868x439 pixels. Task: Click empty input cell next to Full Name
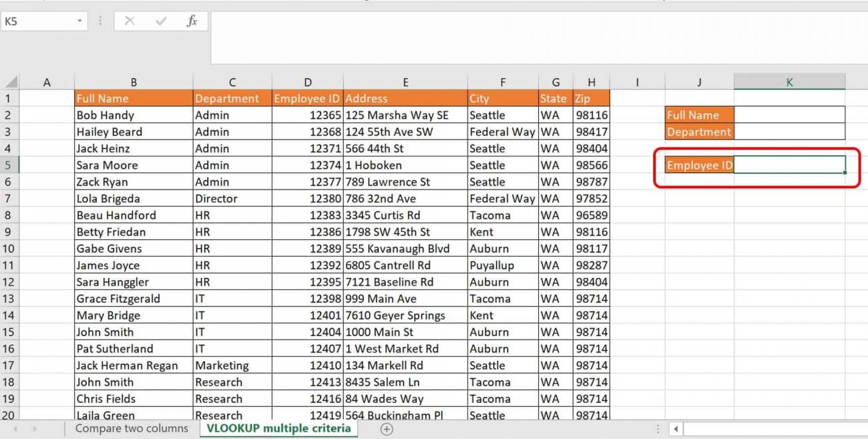789,115
